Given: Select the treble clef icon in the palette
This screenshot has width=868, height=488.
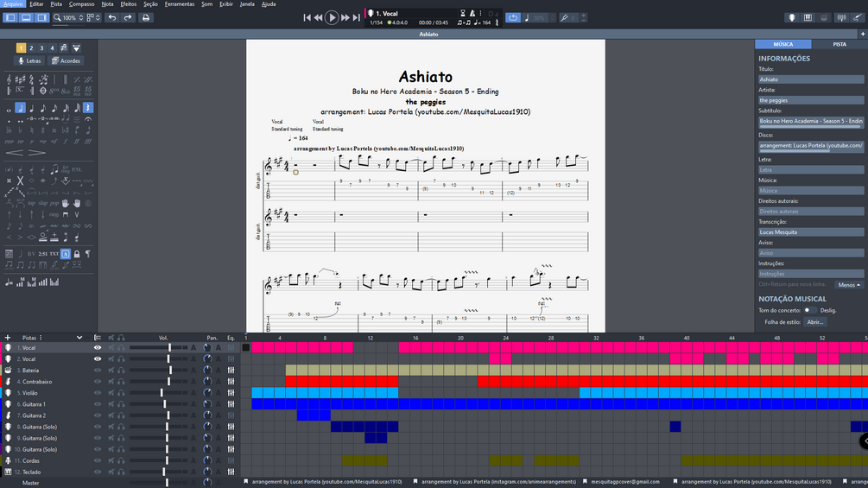Looking at the screenshot, I should pos(9,79).
